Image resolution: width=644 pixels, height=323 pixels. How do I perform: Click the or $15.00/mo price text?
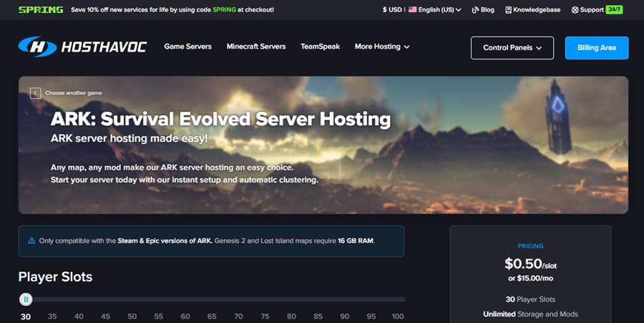(x=531, y=278)
